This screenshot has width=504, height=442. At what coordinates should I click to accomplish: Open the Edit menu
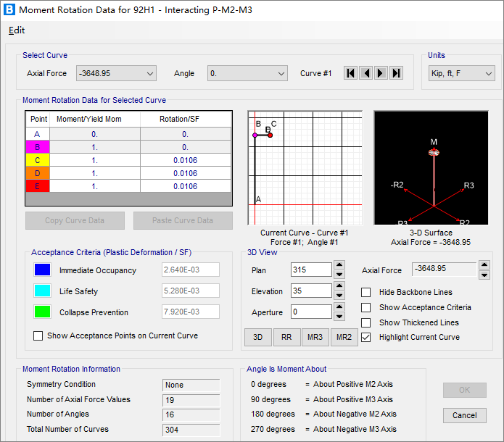(17, 30)
